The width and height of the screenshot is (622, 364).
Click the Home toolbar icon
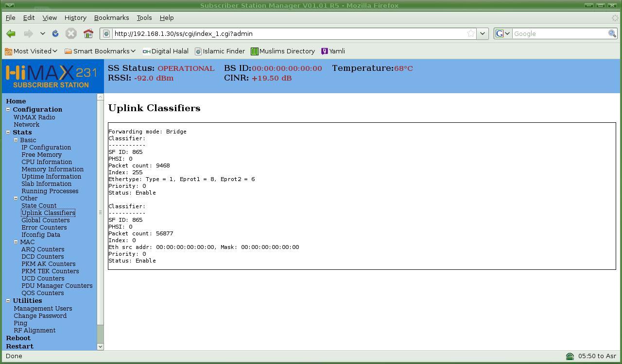click(x=88, y=33)
